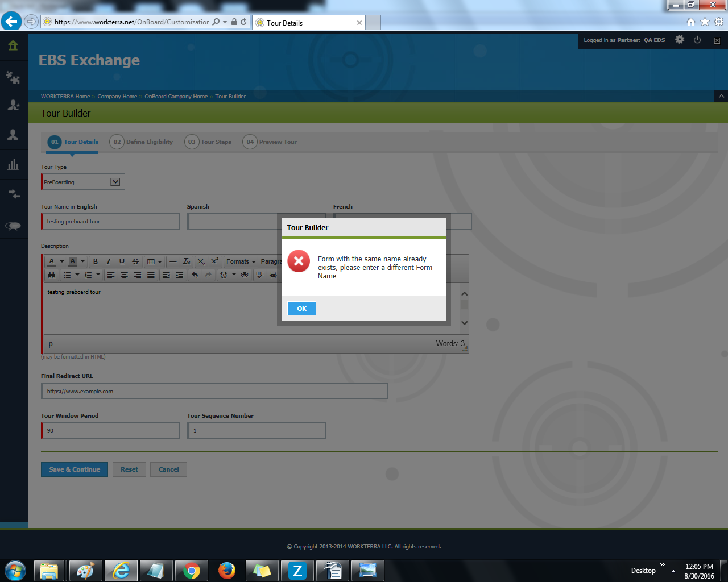Collapse the header with the chevron-up arrow
The height and width of the screenshot is (582, 728).
(x=721, y=96)
